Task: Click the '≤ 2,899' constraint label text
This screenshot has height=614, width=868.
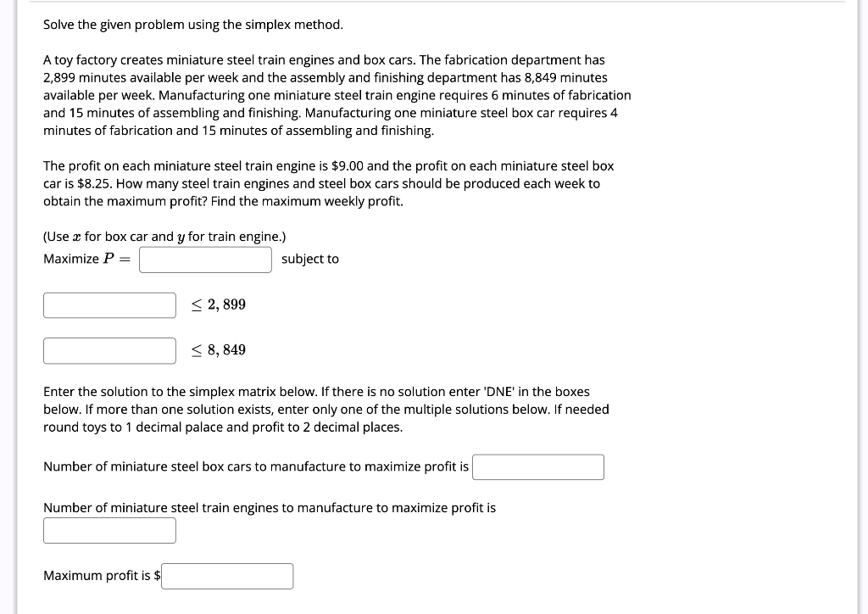Action: (218, 304)
